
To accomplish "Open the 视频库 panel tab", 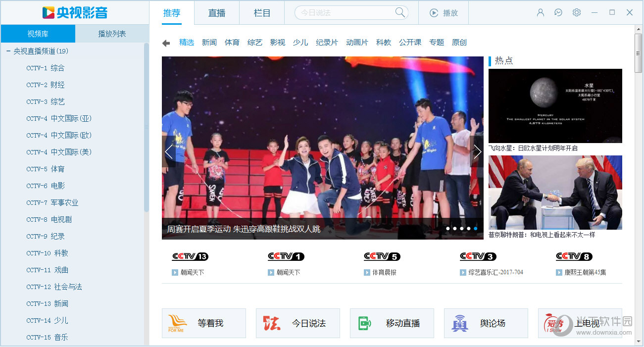I will click(38, 34).
